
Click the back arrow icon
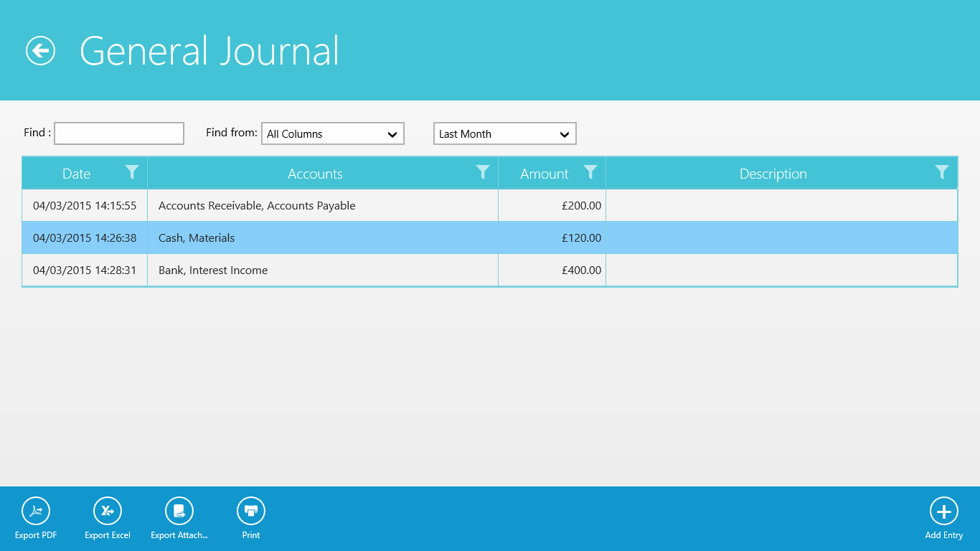(x=40, y=51)
